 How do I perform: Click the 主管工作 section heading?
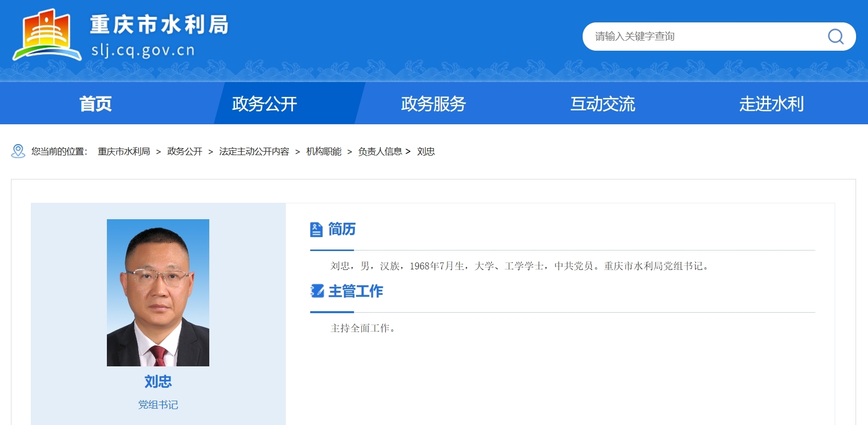[355, 291]
